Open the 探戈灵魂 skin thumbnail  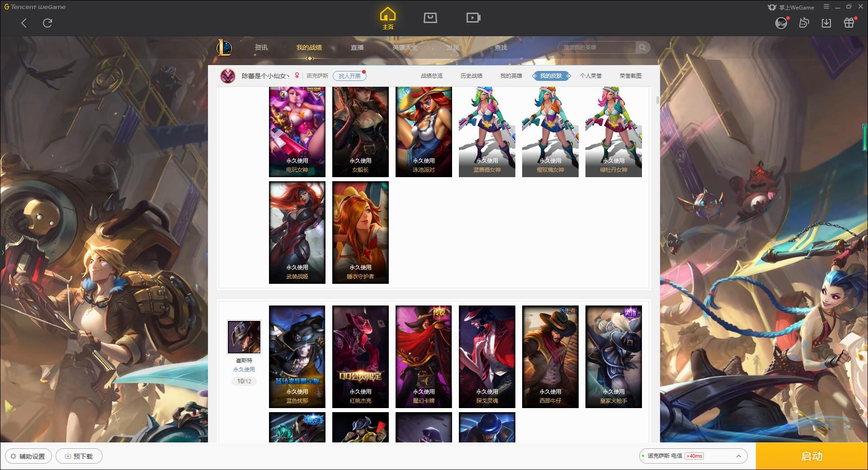coord(487,357)
